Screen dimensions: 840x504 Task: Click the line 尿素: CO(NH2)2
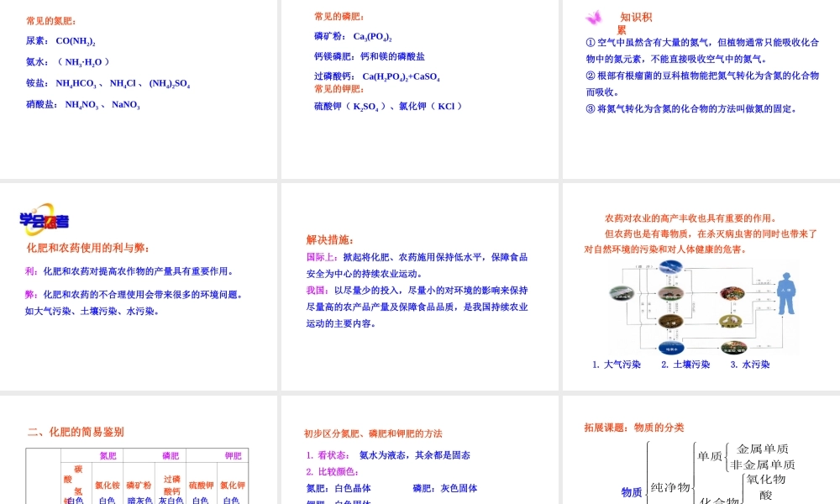tap(60, 40)
